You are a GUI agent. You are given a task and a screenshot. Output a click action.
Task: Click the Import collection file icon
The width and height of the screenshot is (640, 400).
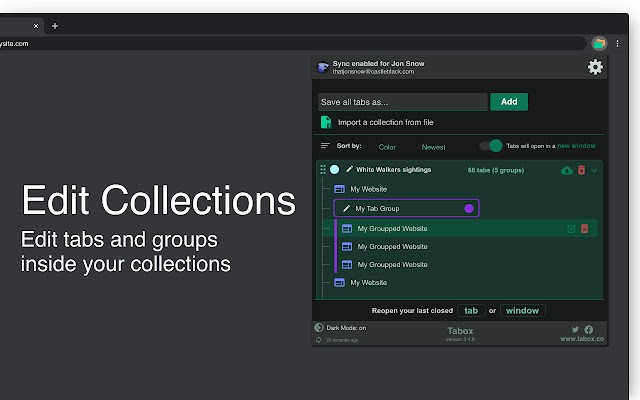tap(325, 122)
